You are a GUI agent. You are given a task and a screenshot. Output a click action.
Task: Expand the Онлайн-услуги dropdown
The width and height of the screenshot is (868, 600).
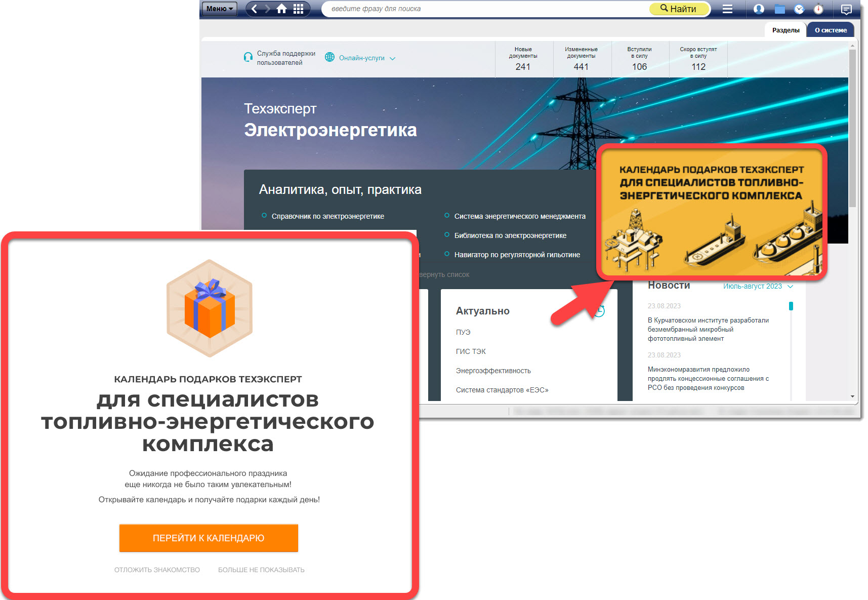pos(367,58)
